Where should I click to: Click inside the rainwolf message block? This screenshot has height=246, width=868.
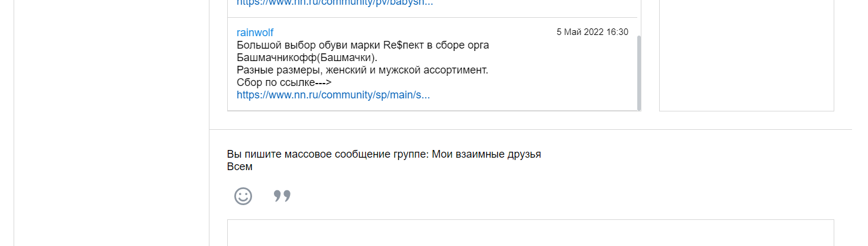click(432, 64)
